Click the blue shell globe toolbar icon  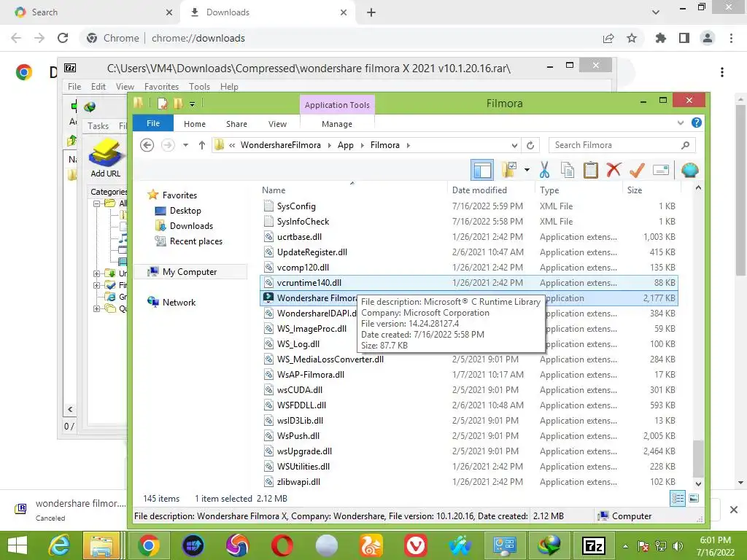pos(689,170)
